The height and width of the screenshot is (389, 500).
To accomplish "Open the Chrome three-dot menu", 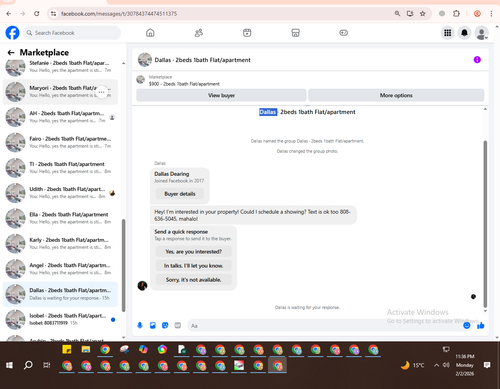I will [x=491, y=14].
